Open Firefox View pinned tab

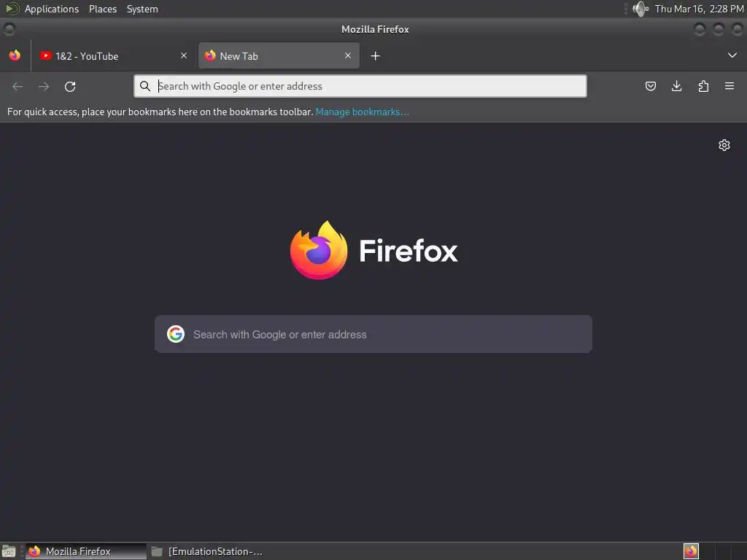[15, 55]
